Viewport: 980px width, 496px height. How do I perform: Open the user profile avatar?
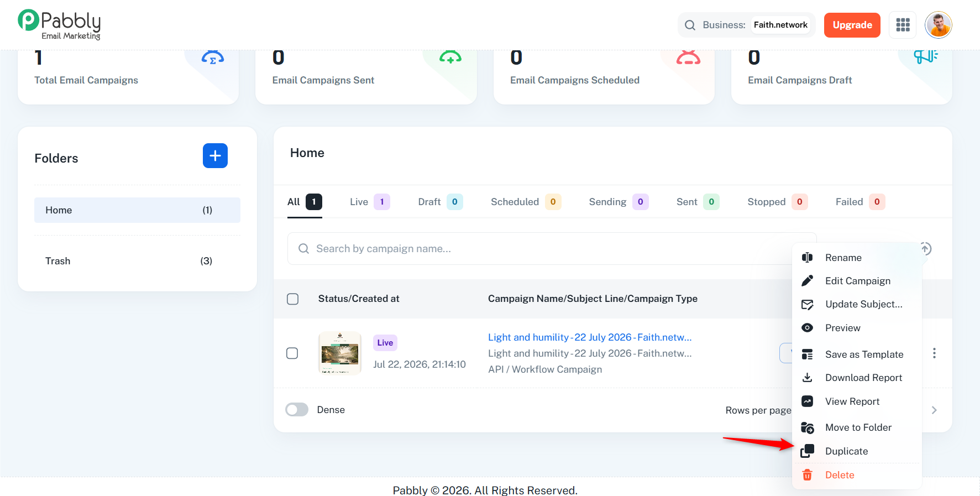pyautogui.click(x=939, y=25)
